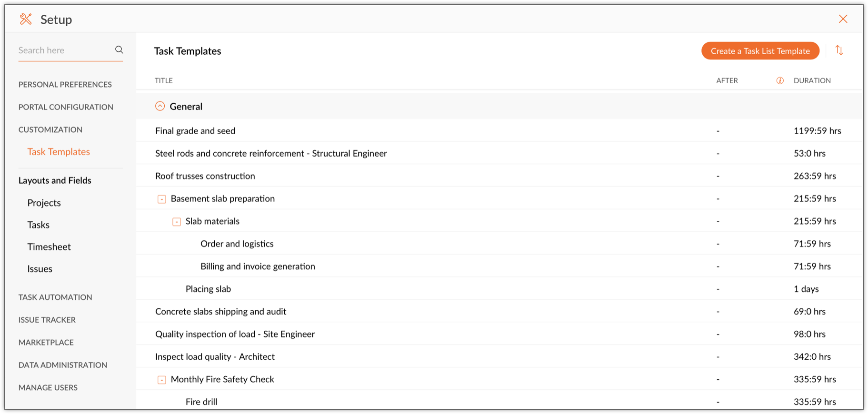Collapse the Monthly Fire Safety Check task

[x=162, y=380]
